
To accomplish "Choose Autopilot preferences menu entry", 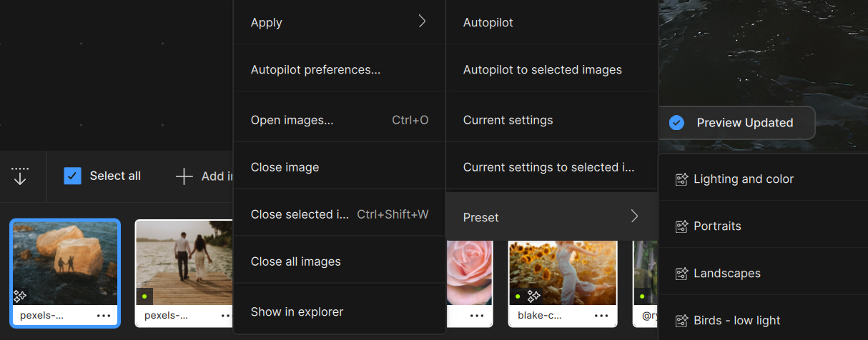I will click(x=315, y=70).
